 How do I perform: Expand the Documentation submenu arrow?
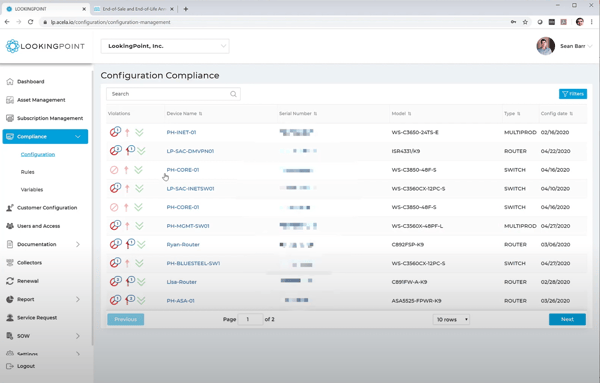click(78, 244)
